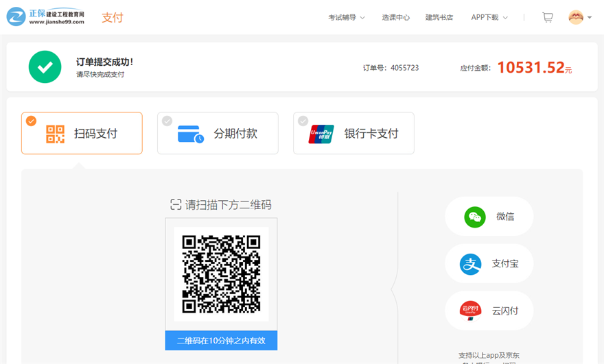The height and width of the screenshot is (364, 604).
Task: Click the 正保建设工程教育网 site logo
Action: pos(47,17)
